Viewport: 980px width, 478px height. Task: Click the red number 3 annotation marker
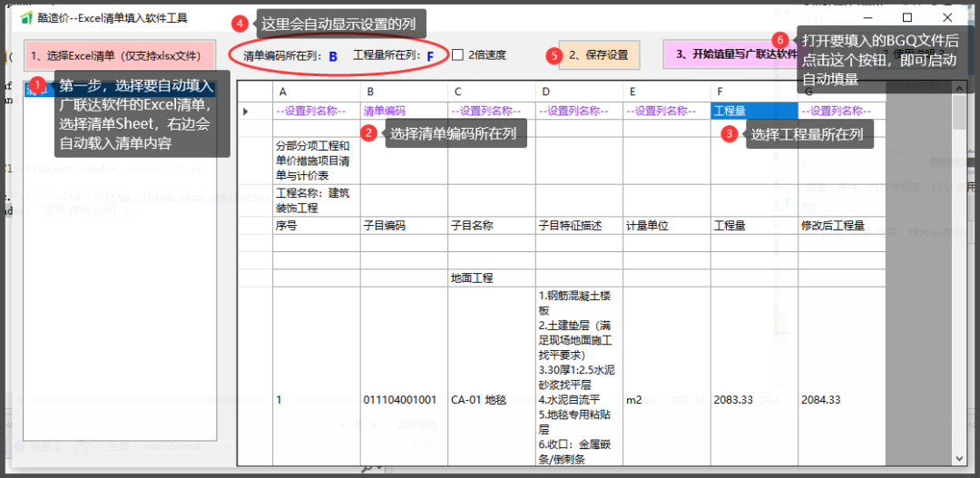729,133
